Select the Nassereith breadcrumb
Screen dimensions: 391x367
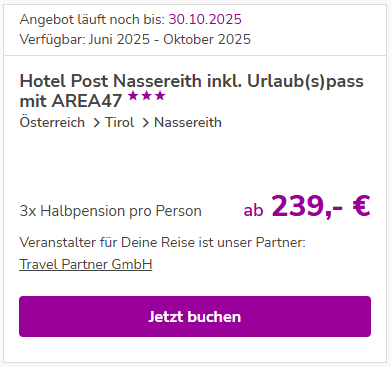point(188,122)
